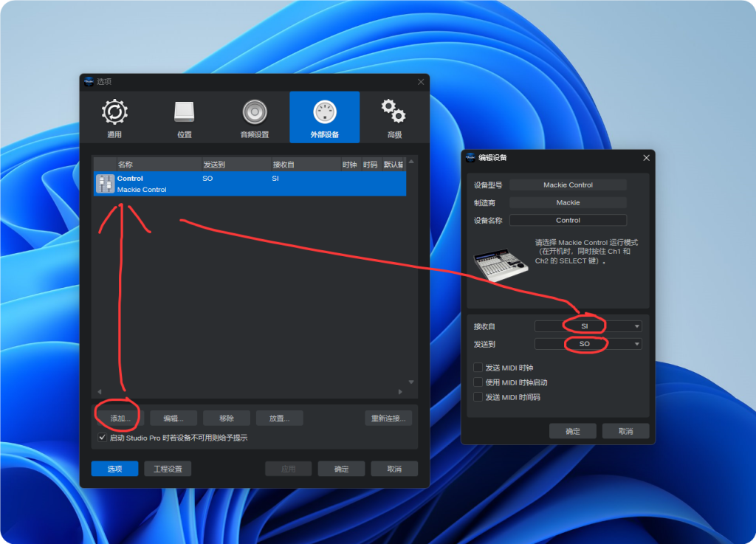This screenshot has width=756, height=544.
Task: Click the SO value in 发送到 column
Action: pos(207,179)
